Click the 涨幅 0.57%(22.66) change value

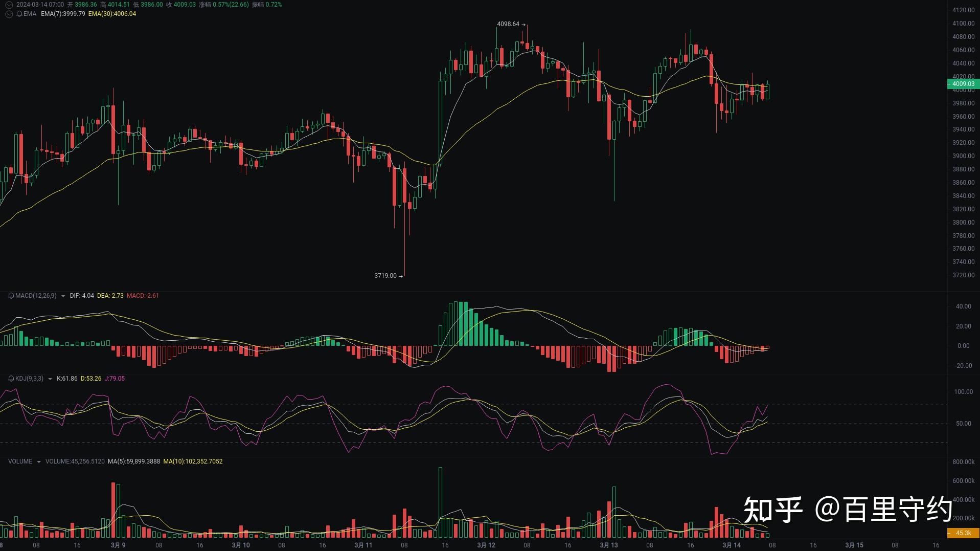[223, 5]
